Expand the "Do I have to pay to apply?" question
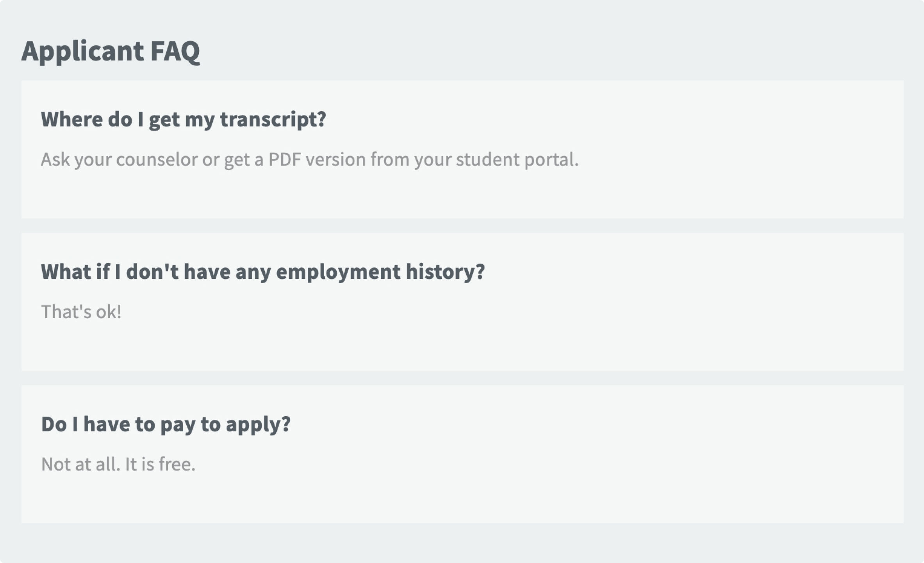 pyautogui.click(x=166, y=424)
